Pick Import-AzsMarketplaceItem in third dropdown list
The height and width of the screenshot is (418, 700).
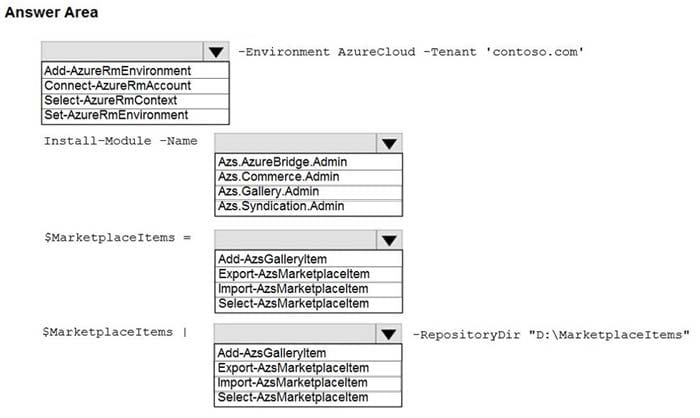click(308, 289)
